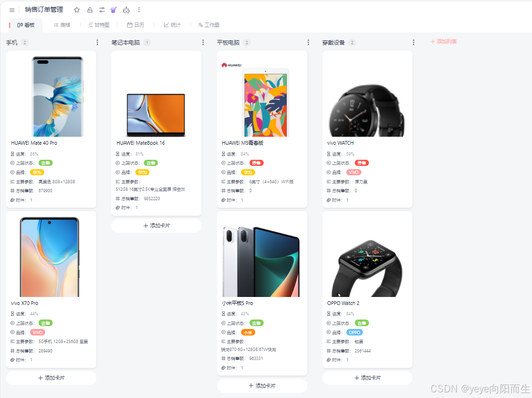The width and height of the screenshot is (532, 398).
Task: Click sales total 2561444 on OPPO Watch 2
Action: click(363, 351)
